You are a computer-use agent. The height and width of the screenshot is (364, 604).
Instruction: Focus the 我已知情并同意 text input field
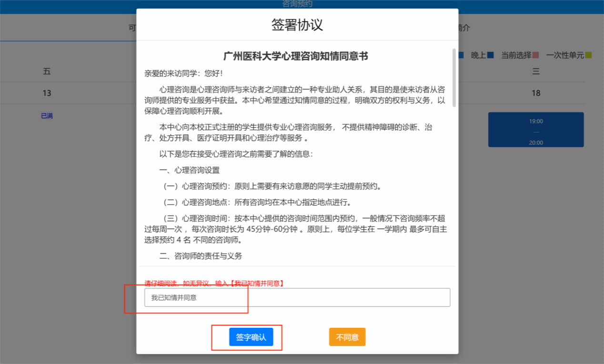297,297
